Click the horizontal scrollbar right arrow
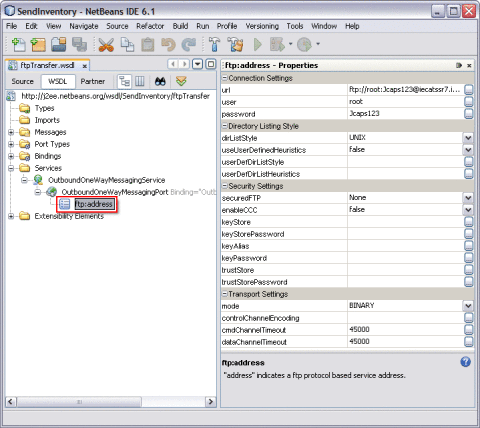Viewport: 480px width, 428px height. (210, 402)
